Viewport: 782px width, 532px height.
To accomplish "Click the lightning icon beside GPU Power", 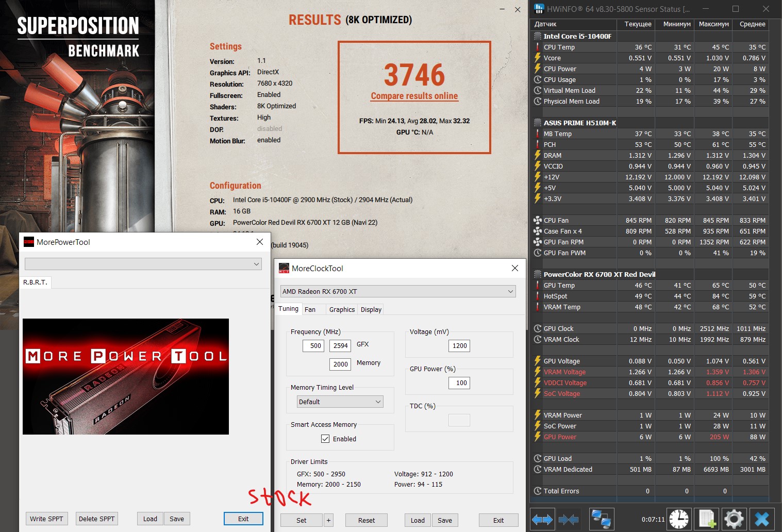I will click(x=537, y=437).
